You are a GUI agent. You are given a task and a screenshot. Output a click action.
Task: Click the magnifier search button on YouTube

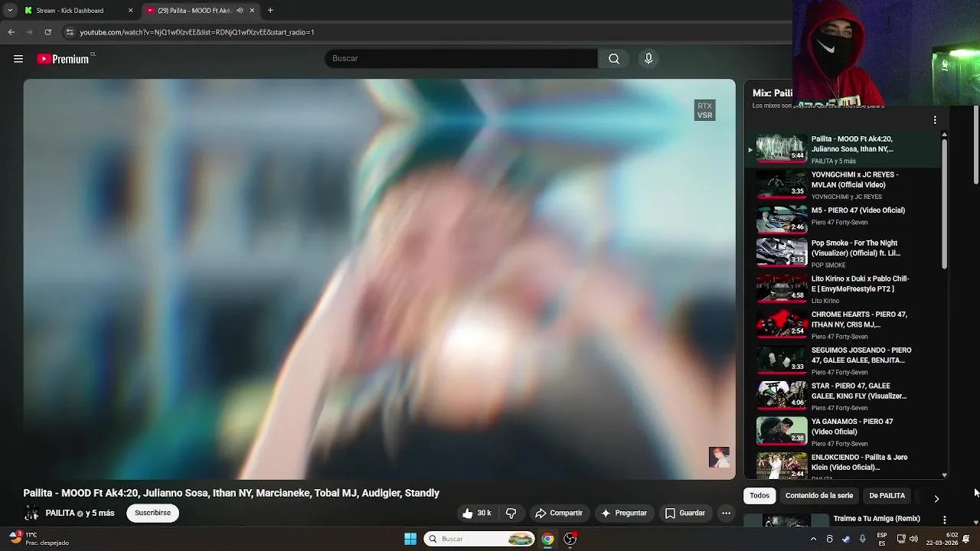coord(614,59)
